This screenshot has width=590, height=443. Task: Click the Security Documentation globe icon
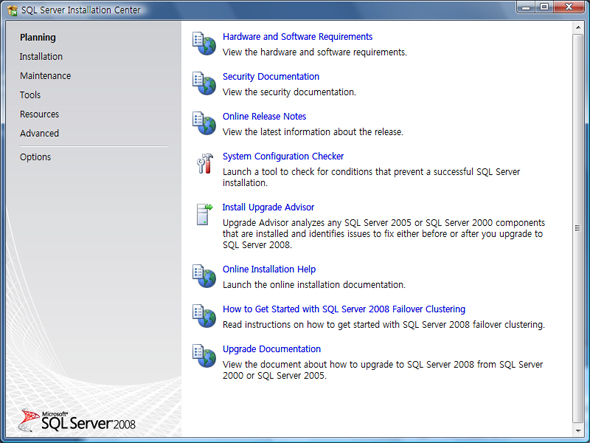pos(204,83)
